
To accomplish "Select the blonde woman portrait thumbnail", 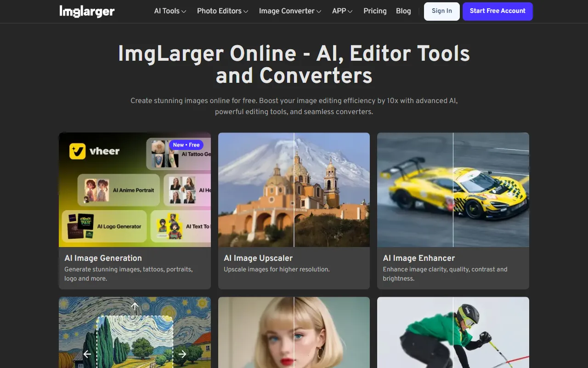I will point(294,332).
